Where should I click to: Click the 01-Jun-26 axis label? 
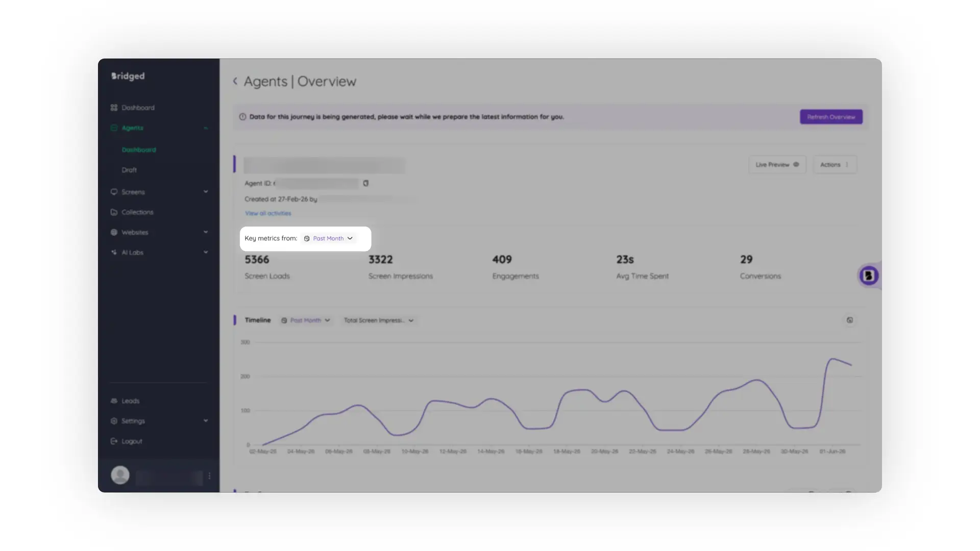coord(832,452)
